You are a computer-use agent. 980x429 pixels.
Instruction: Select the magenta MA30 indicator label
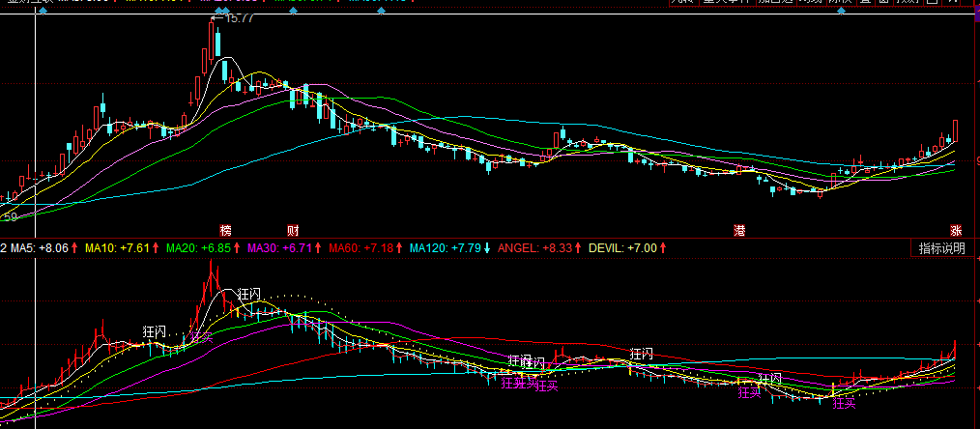click(x=263, y=248)
